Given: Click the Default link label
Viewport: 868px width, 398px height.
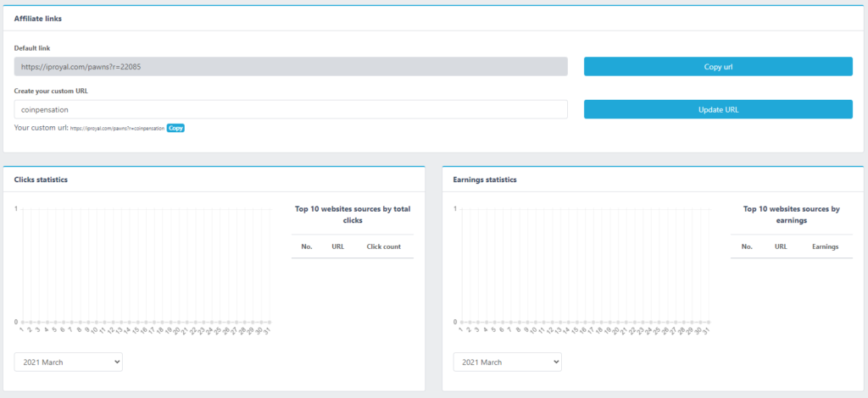Looking at the screenshot, I should point(32,48).
